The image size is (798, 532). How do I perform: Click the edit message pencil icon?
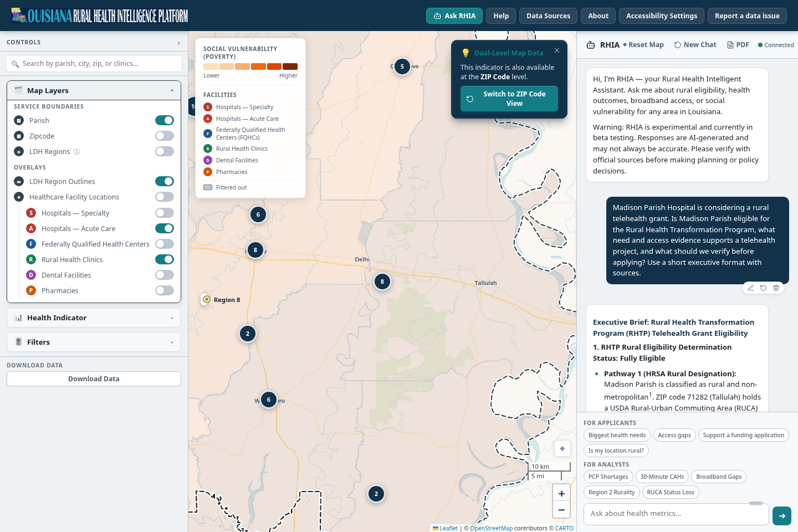pos(750,288)
